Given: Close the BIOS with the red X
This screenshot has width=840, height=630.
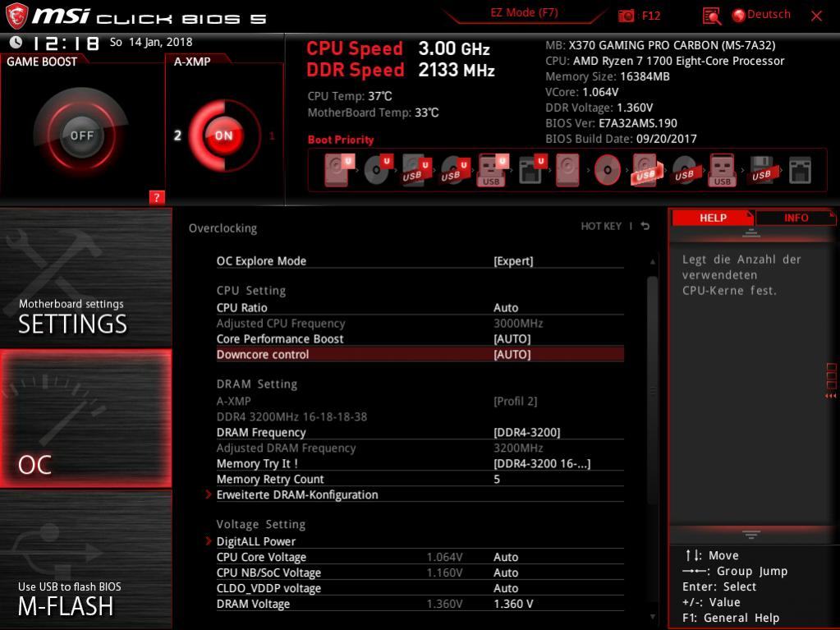Looking at the screenshot, I should coord(816,16).
